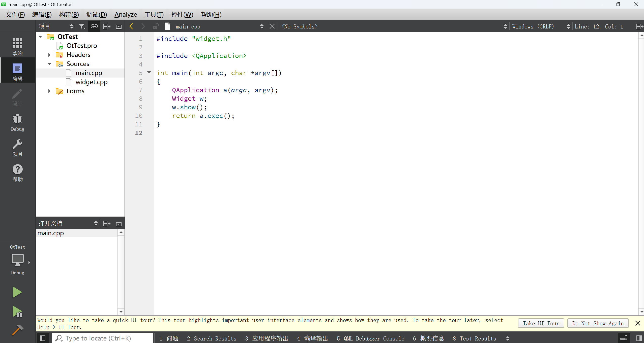Go back in editor navigation history
Image resolution: width=644 pixels, height=343 pixels.
click(131, 26)
